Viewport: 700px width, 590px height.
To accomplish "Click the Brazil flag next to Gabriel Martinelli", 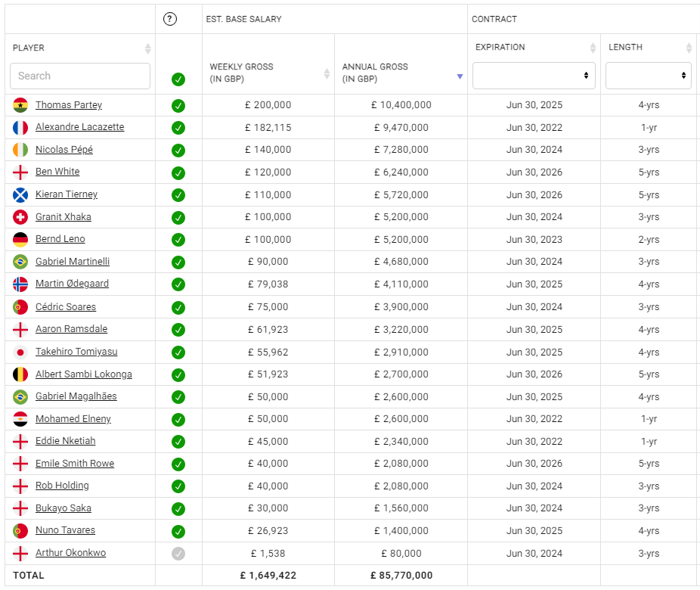I will click(x=21, y=262).
